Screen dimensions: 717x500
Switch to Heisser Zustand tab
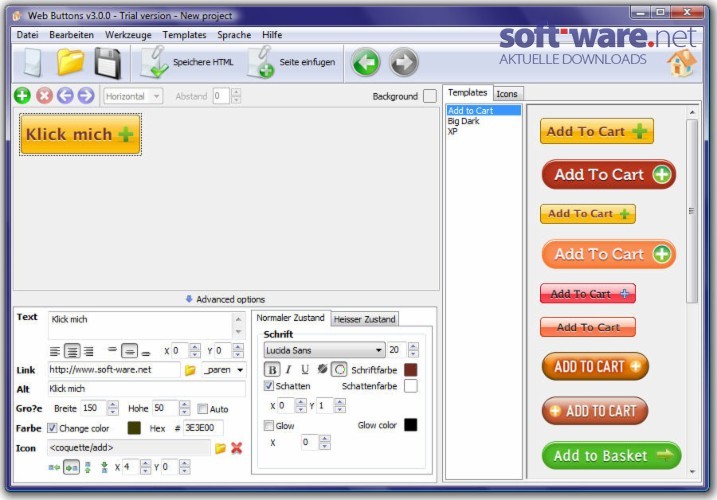[364, 319]
